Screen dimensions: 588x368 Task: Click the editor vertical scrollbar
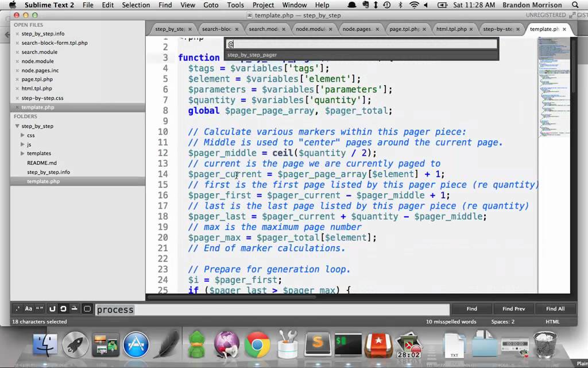(573, 66)
